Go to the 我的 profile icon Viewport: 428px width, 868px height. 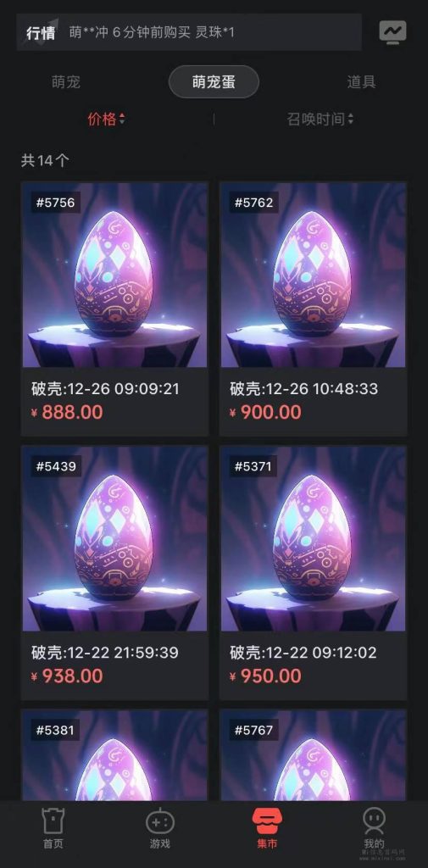point(375,821)
